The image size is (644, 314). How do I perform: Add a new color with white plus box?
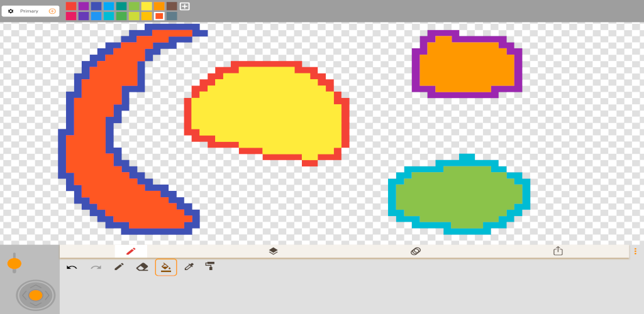click(185, 6)
